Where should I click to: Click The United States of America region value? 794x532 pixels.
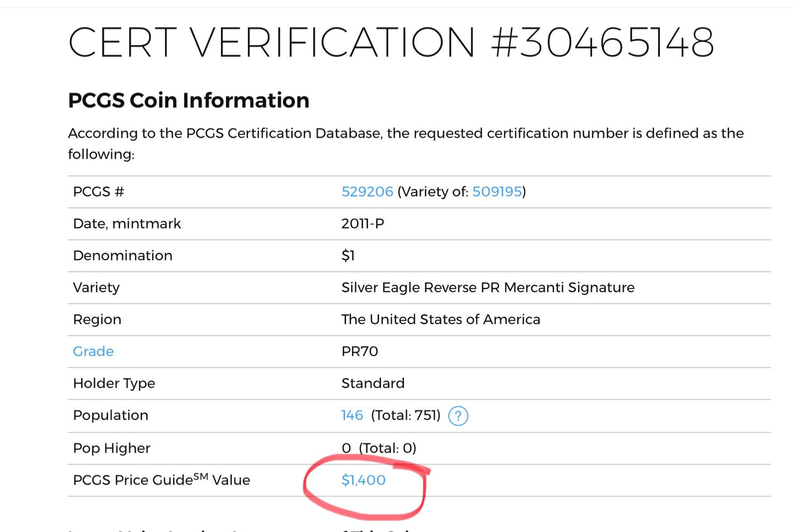(440, 319)
